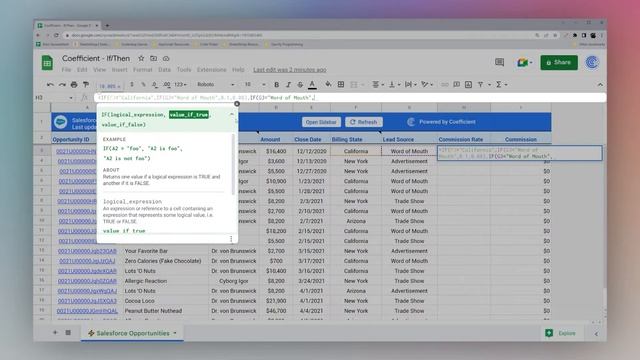Select the Paint format tool
The height and width of the screenshot is (360, 640).
tap(86, 84)
